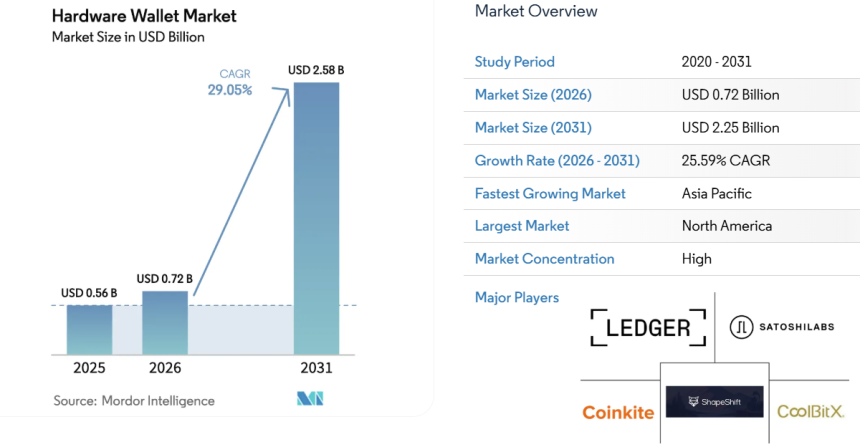The width and height of the screenshot is (860, 447).
Task: Click the Source: Mordor Intelligence text
Action: [x=134, y=401]
